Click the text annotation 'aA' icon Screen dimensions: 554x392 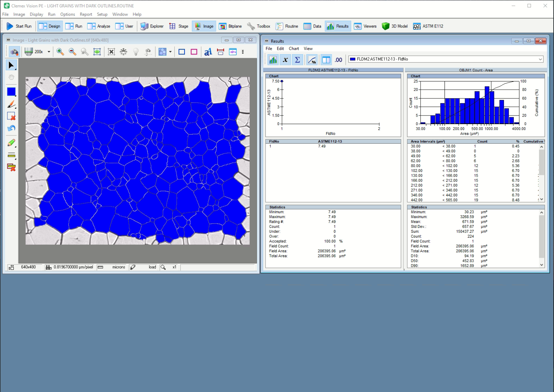click(x=208, y=52)
